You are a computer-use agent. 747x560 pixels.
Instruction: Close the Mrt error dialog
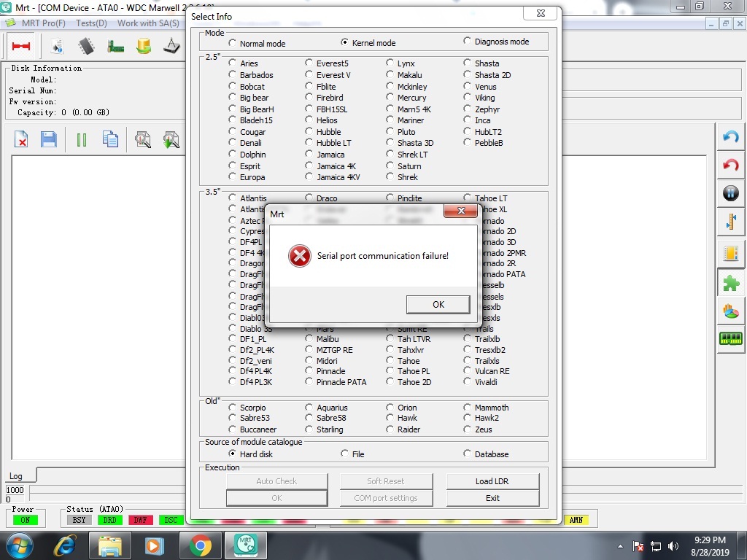[460, 211]
